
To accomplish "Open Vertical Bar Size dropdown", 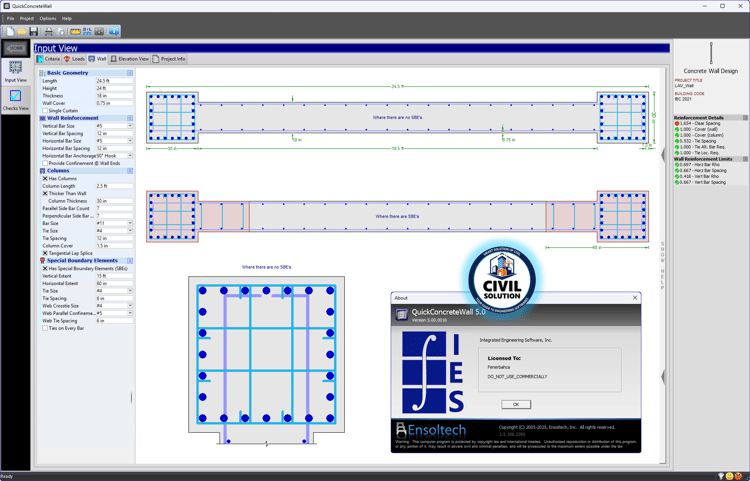I will [130, 126].
